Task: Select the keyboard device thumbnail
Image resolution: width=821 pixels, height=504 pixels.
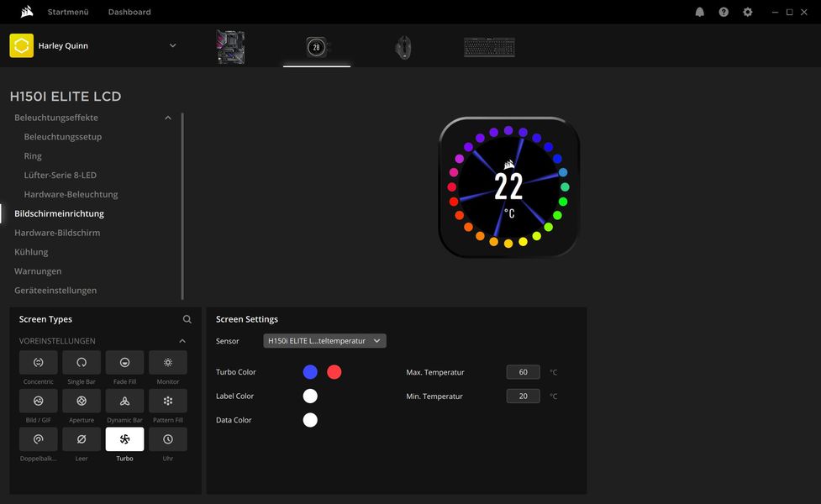Action: [490, 47]
